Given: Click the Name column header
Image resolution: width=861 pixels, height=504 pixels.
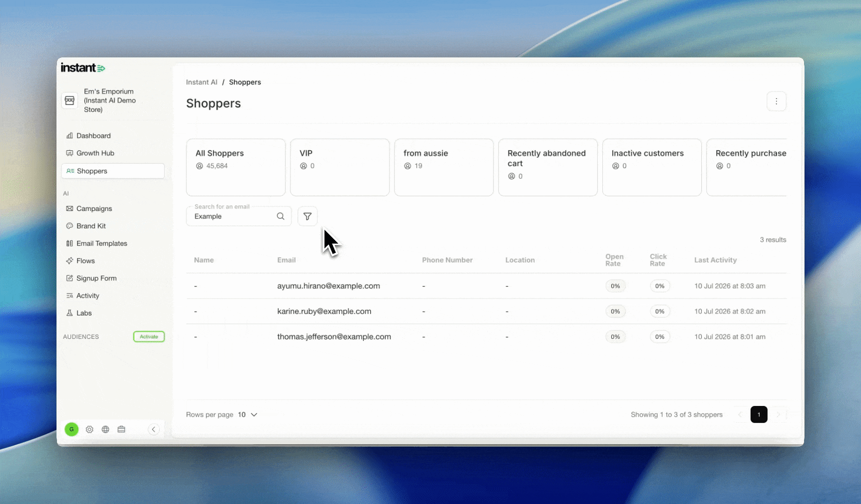Looking at the screenshot, I should (204, 260).
